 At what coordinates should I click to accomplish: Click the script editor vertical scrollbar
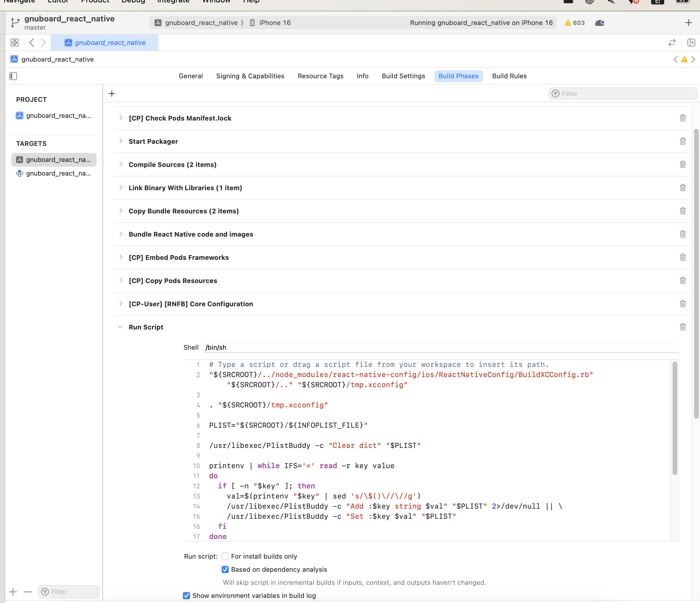tap(675, 419)
